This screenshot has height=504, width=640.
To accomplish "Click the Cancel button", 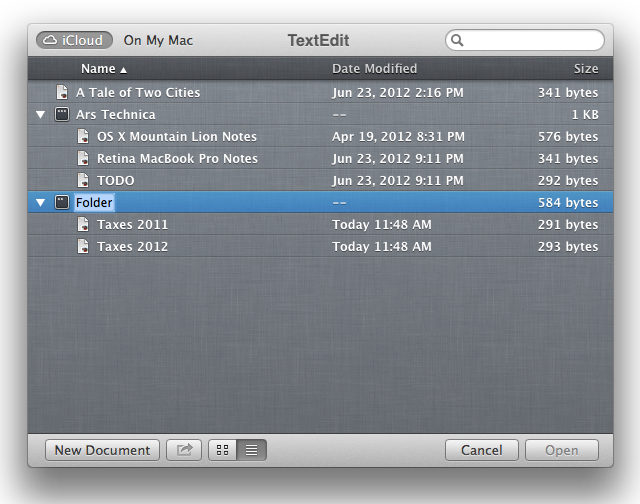I will pyautogui.click(x=482, y=450).
